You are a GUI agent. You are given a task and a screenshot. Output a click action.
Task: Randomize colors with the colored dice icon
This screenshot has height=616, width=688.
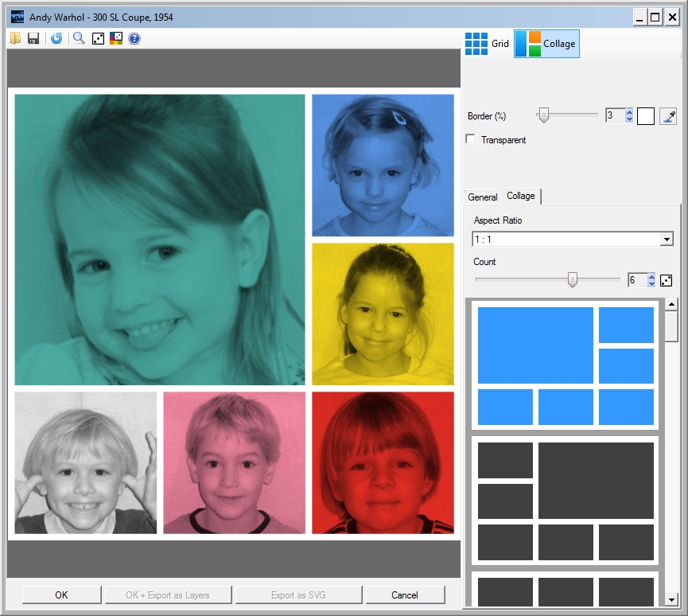[116, 39]
